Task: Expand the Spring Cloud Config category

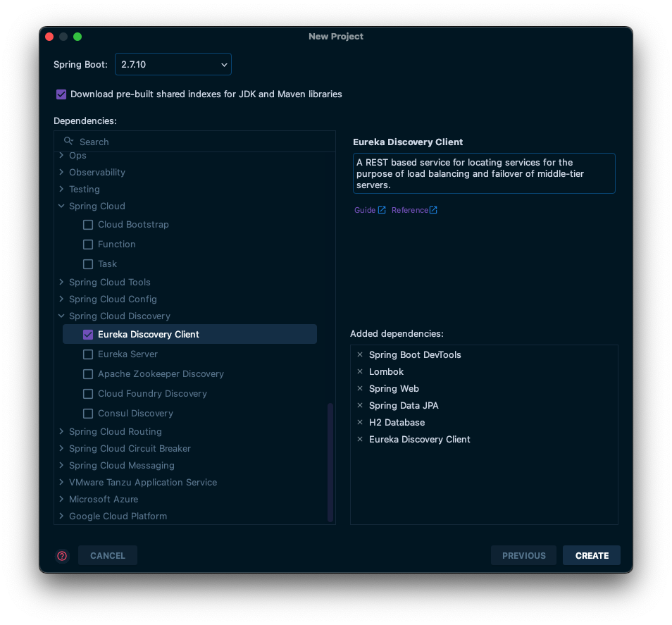Action: click(x=61, y=299)
